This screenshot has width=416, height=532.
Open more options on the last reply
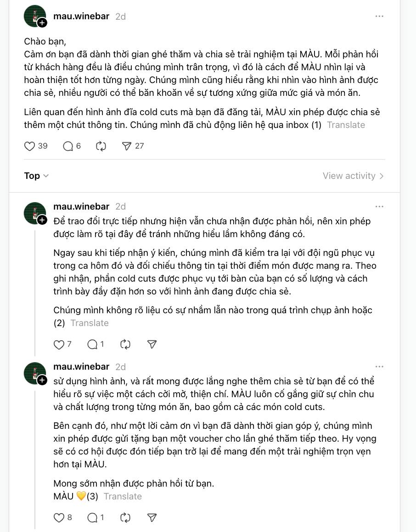click(379, 366)
